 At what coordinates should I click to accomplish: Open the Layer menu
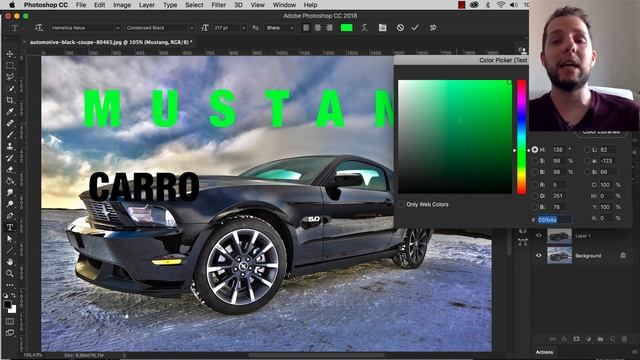click(147, 5)
